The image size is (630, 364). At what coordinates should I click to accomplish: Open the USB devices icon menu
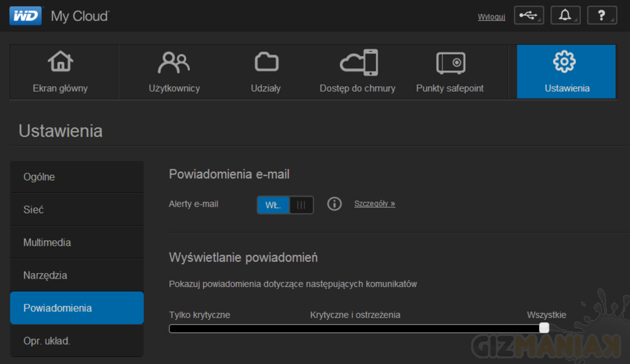[528, 15]
